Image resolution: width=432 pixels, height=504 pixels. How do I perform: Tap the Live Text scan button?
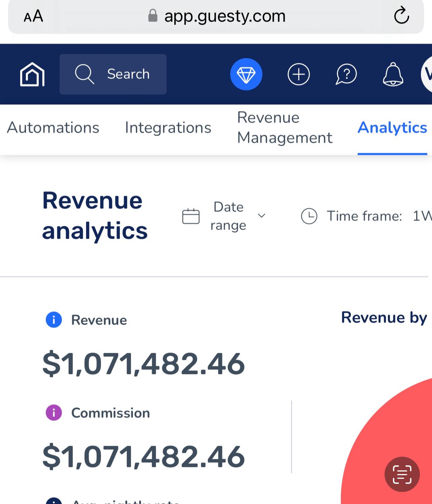(x=402, y=474)
